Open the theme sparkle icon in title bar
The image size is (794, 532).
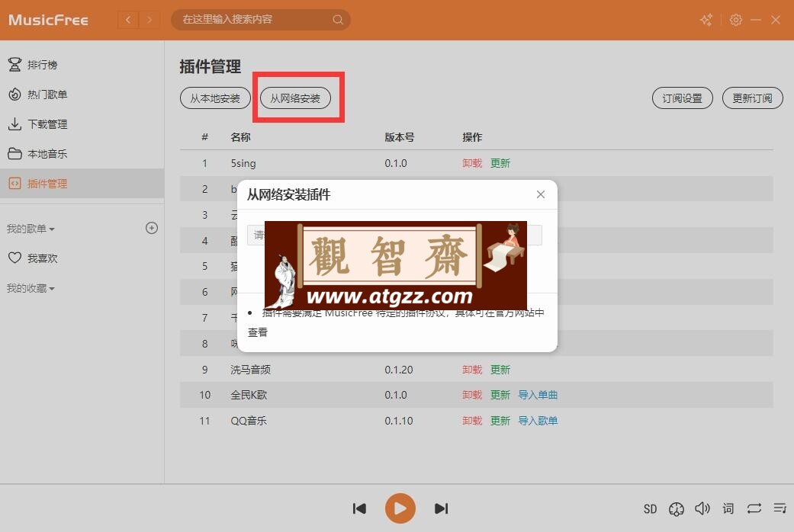coord(706,20)
